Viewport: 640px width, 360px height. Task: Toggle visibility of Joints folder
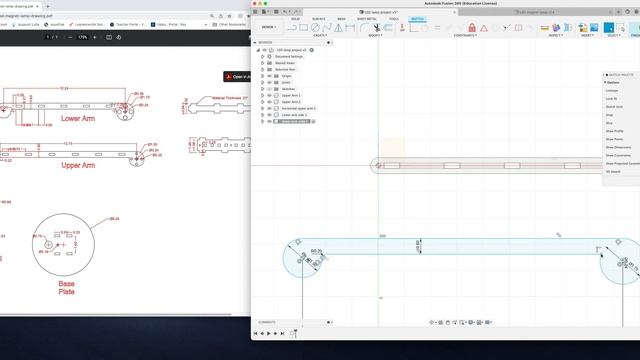pyautogui.click(x=269, y=82)
